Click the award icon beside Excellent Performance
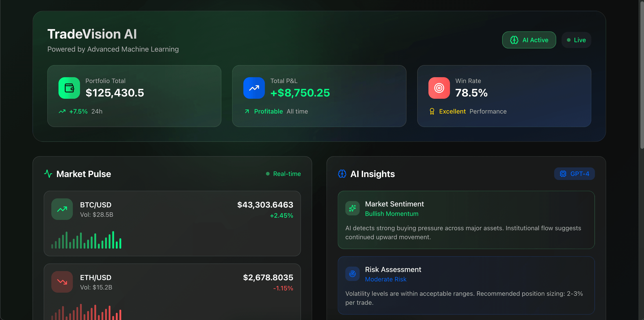Image resolution: width=644 pixels, height=320 pixels. pos(432,112)
